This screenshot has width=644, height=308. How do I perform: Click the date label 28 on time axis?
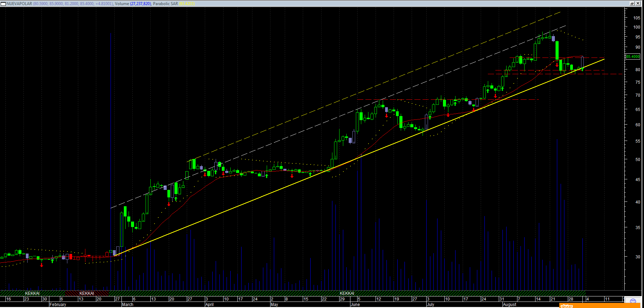pyautogui.click(x=571, y=299)
